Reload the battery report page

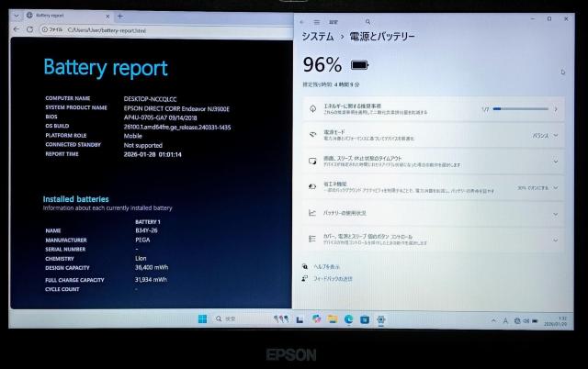click(x=30, y=29)
